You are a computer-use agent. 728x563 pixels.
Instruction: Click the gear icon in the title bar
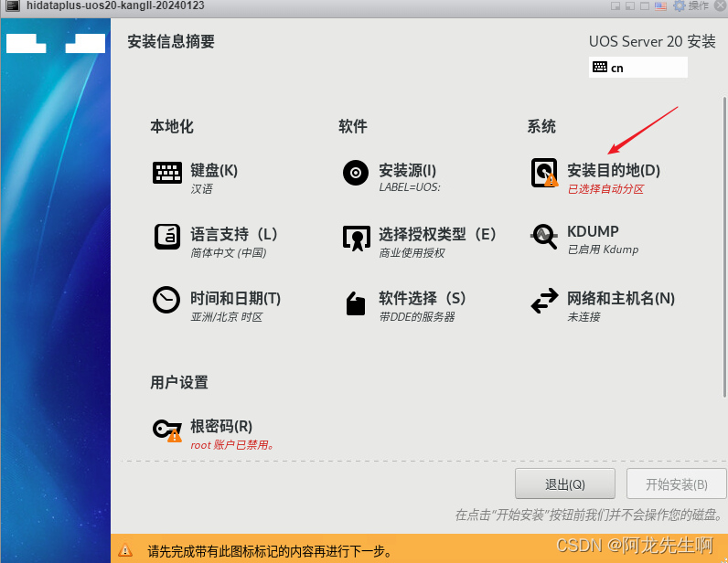(679, 5)
